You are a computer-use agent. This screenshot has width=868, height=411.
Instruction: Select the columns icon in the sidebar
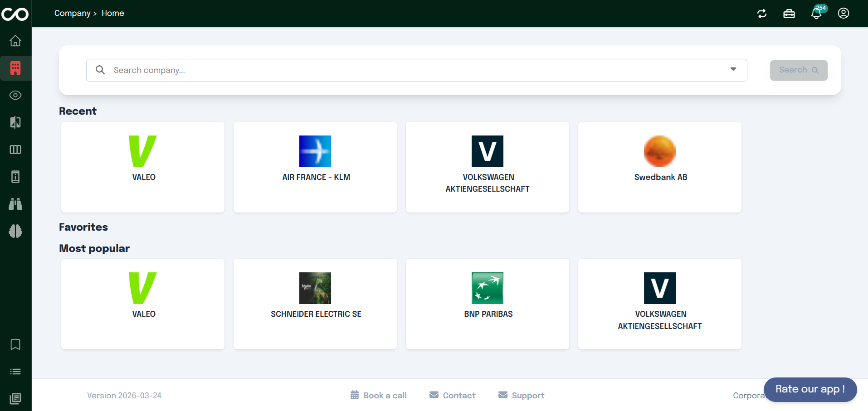tap(15, 150)
